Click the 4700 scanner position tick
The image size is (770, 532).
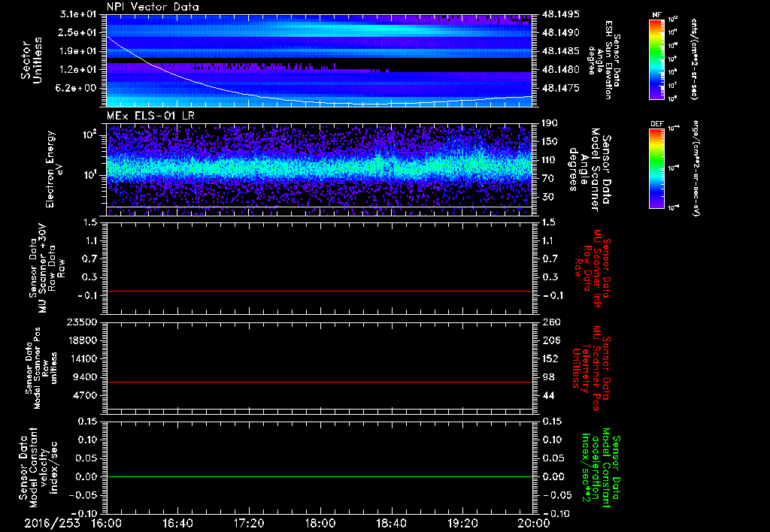click(84, 395)
